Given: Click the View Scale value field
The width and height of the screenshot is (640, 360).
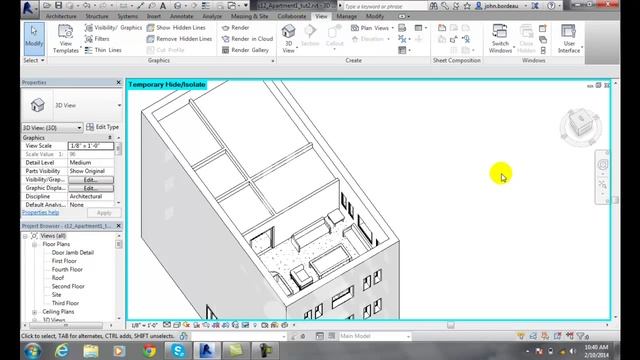Looking at the screenshot, I should pyautogui.click(x=91, y=146).
